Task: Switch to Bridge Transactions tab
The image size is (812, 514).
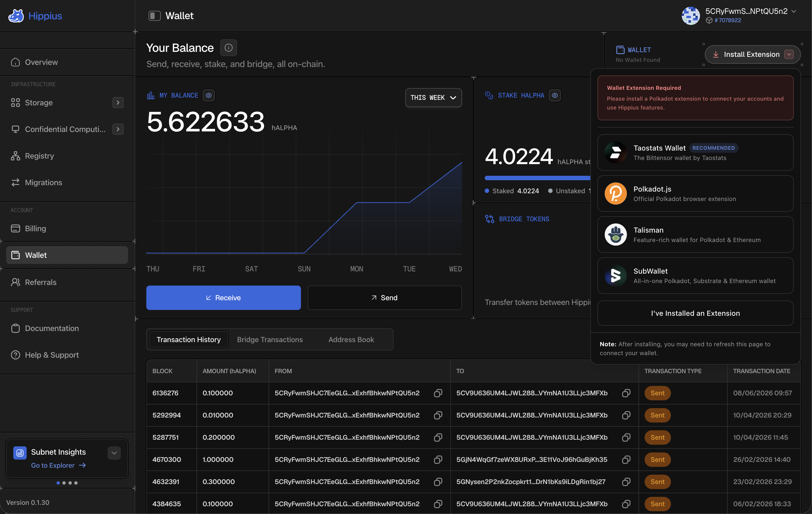Action: click(270, 340)
